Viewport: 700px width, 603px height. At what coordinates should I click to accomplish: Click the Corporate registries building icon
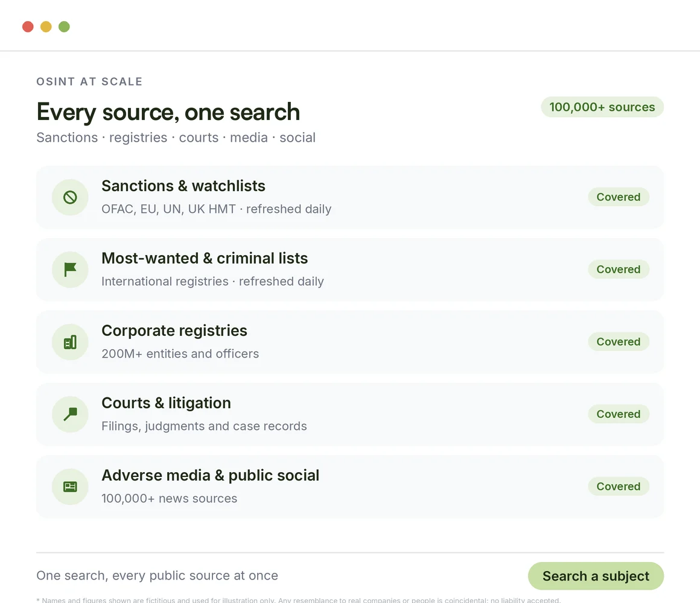(x=70, y=342)
